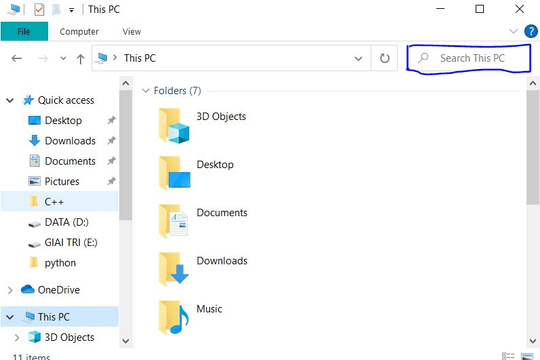540x360 pixels.
Task: Collapse the This PC tree node
Action: point(10,317)
